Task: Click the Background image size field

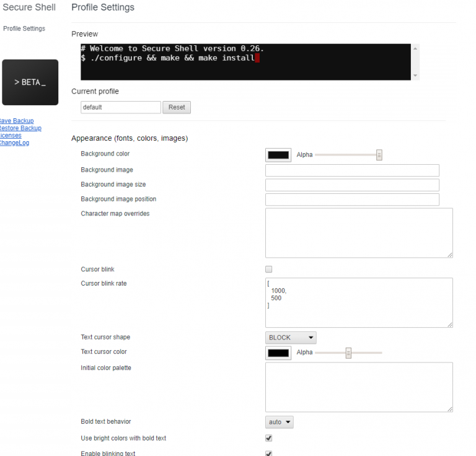Action: (x=352, y=185)
